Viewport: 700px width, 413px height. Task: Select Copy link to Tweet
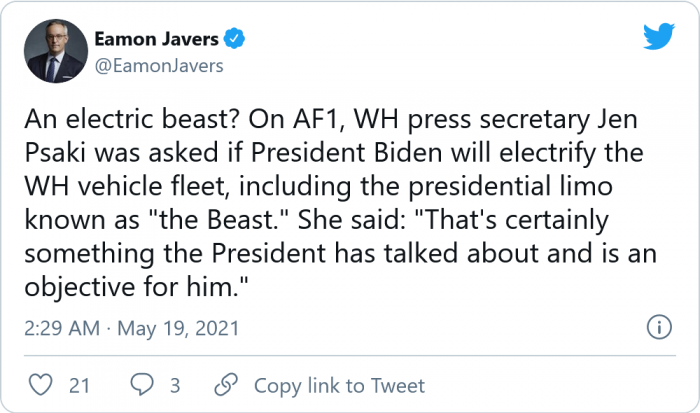point(339,385)
